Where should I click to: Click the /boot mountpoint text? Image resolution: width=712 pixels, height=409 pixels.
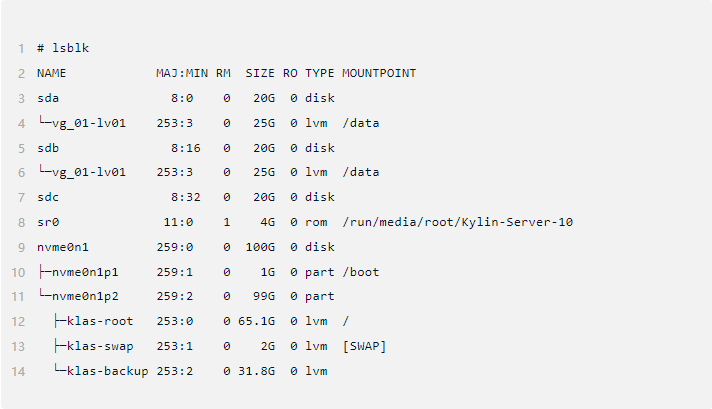coord(361,272)
